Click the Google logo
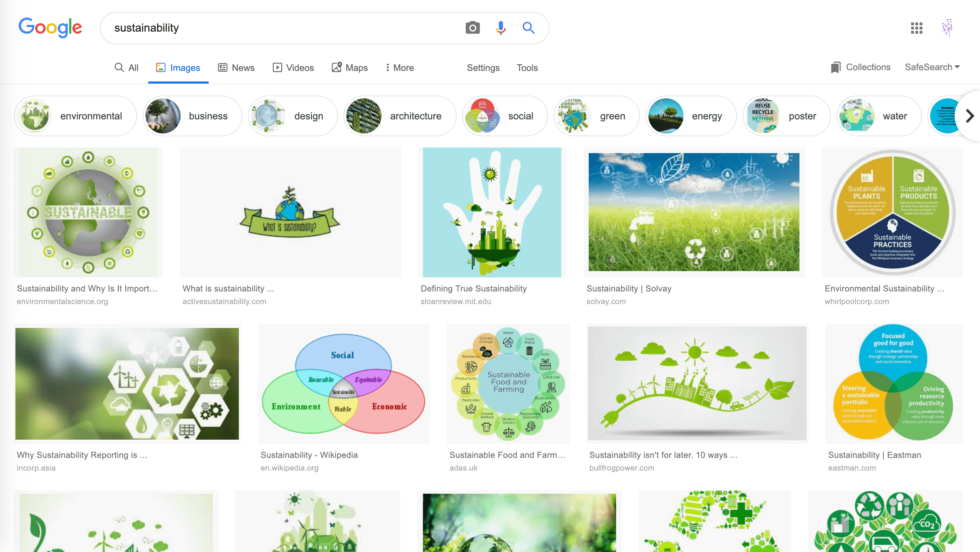This screenshot has height=552, width=980. click(50, 27)
